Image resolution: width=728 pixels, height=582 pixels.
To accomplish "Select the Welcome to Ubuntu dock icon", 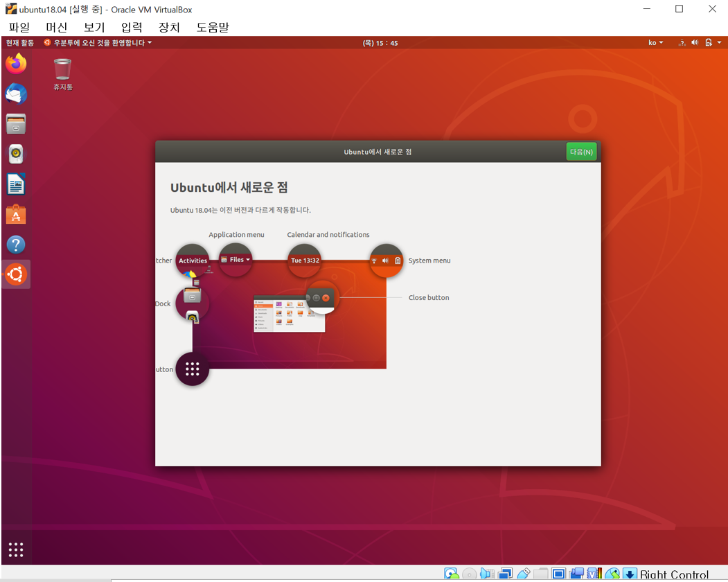I will (16, 274).
